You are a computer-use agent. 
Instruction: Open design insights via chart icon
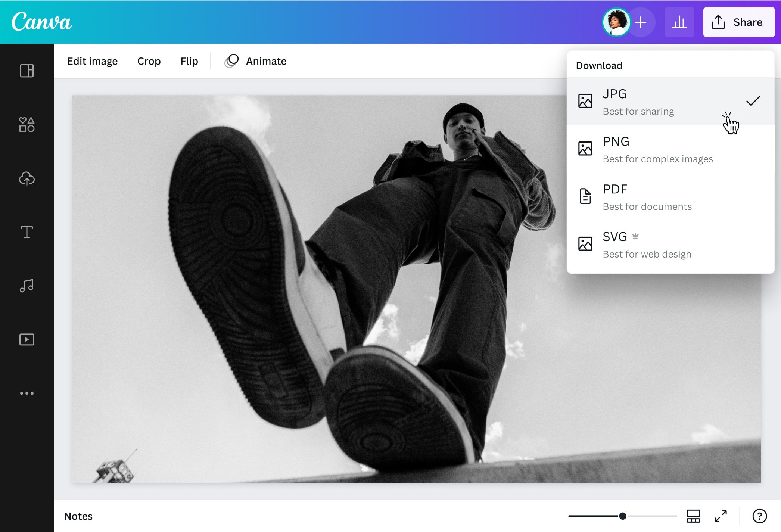(x=679, y=22)
